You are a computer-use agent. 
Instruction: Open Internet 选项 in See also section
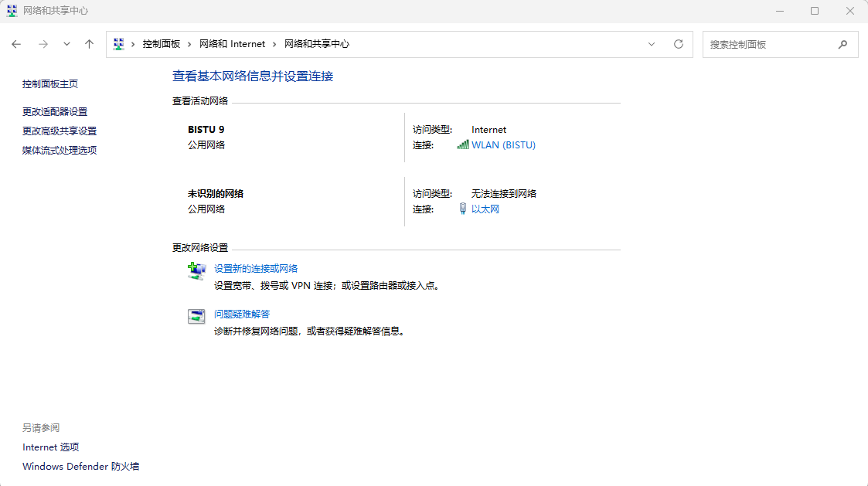(50, 447)
